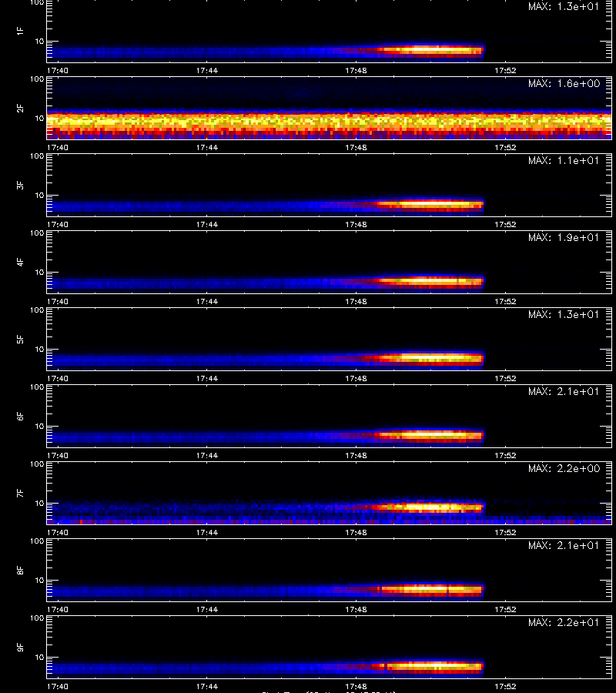Click the 17:44 time label below panel 1F
Image resolution: width=616 pixels, height=693 pixels.
(x=207, y=70)
